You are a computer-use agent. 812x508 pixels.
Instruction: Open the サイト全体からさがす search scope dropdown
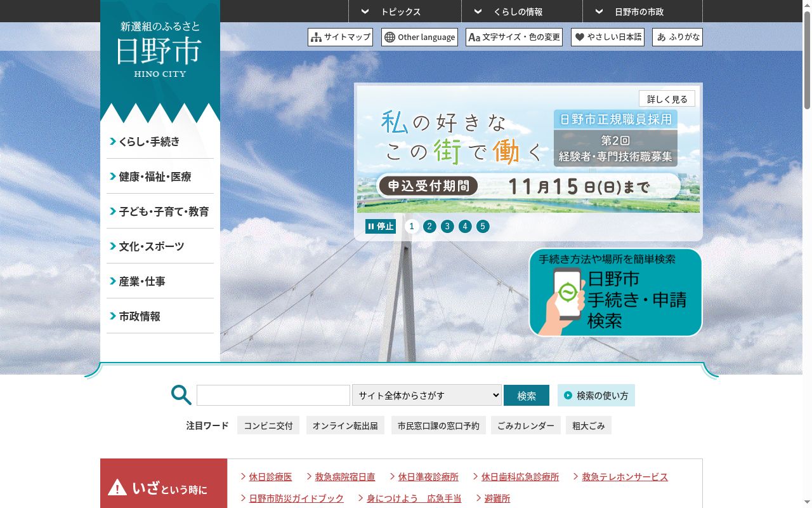pos(427,395)
